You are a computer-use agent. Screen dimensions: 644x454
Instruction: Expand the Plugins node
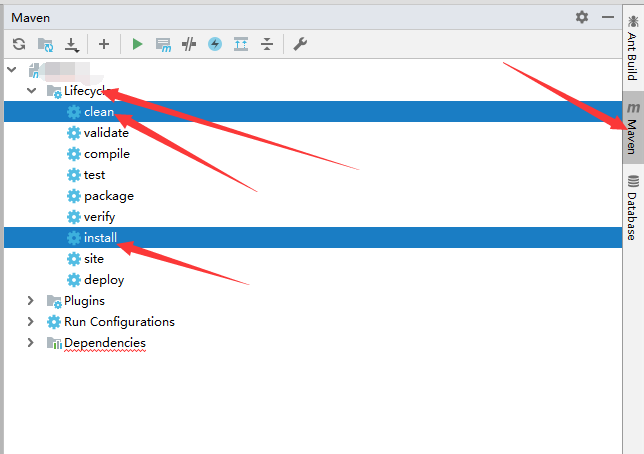[31, 301]
